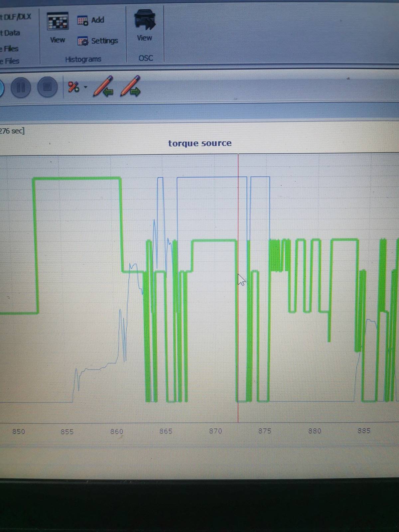Click the 855 time axis label
The image size is (399, 532).
click(67, 432)
